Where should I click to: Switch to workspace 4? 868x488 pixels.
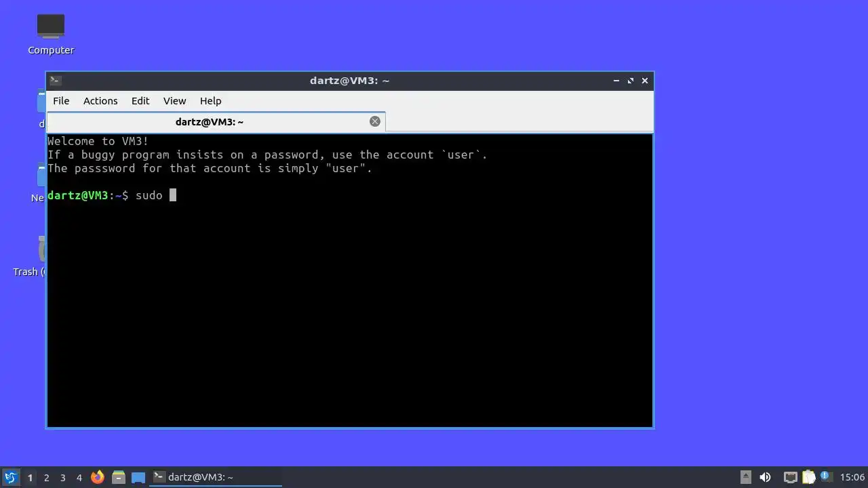pyautogui.click(x=79, y=477)
